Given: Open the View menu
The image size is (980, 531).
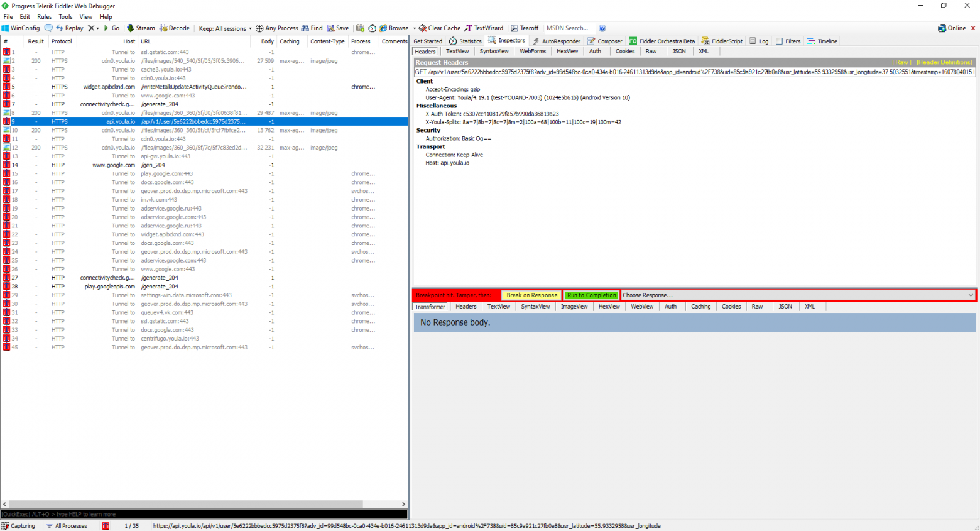Looking at the screenshot, I should click(86, 17).
